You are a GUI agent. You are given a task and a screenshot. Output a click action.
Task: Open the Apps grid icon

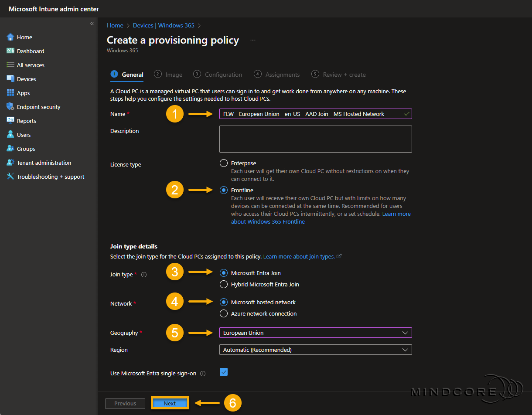click(10, 93)
